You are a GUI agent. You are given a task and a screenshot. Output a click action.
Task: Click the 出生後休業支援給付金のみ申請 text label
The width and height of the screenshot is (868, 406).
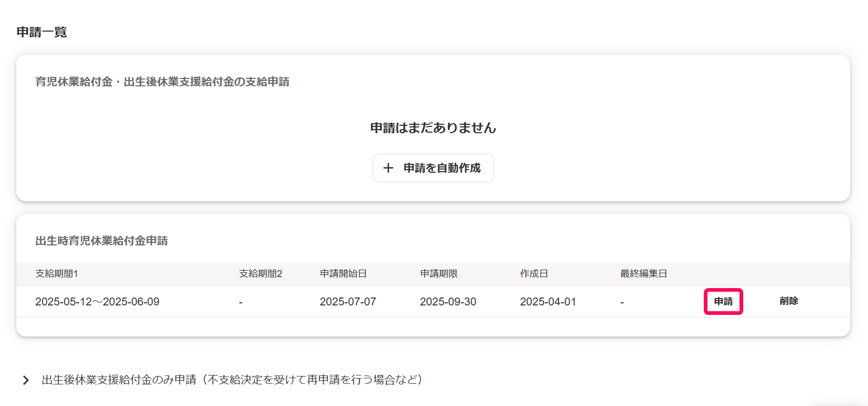(x=232, y=380)
